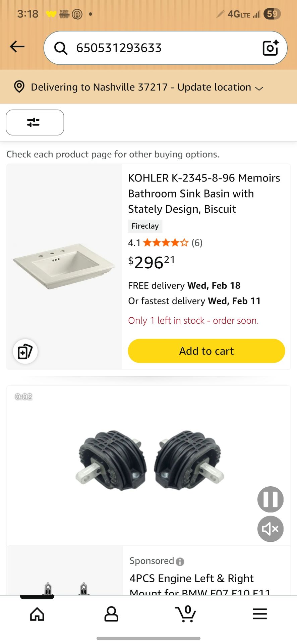Open camera lens search icon
Image resolution: width=297 pixels, height=644 pixels.
pos(270,48)
